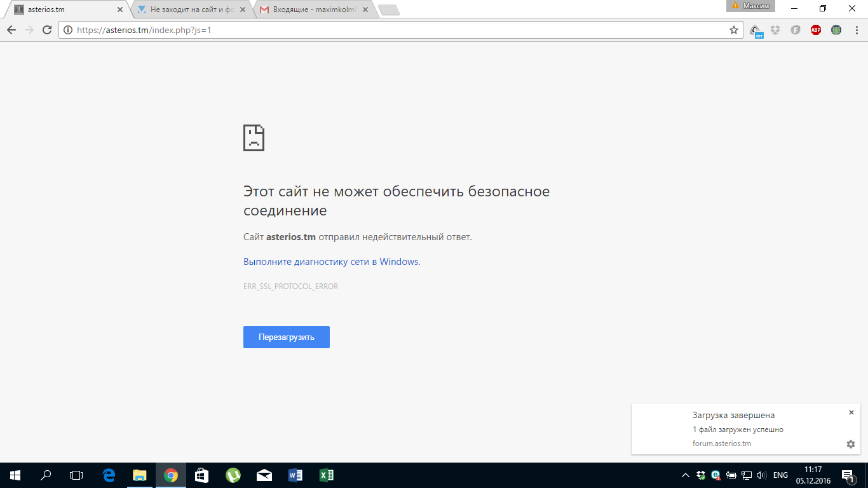Open the Action Center notifications icon
The width and height of the screenshot is (868, 488).
pyautogui.click(x=848, y=475)
